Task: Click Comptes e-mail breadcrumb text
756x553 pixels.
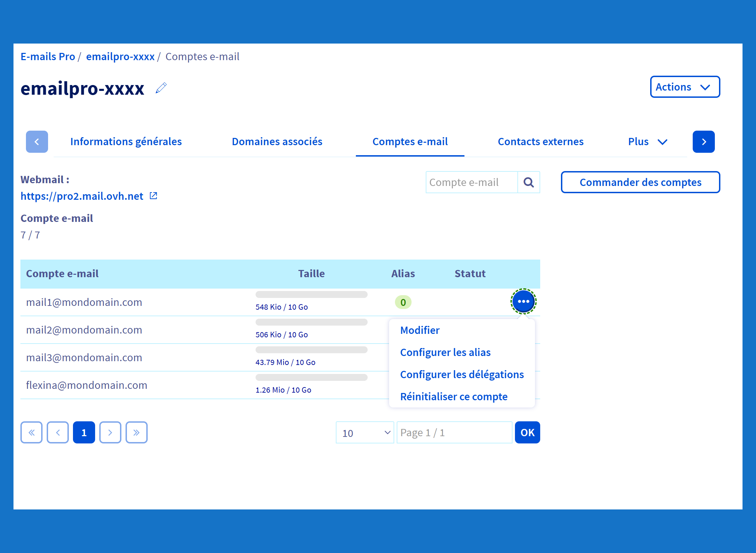Action: [x=202, y=56]
